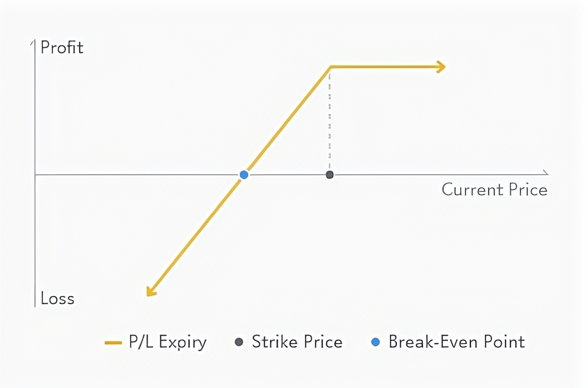Click the Strike Price legend text

coord(297,342)
